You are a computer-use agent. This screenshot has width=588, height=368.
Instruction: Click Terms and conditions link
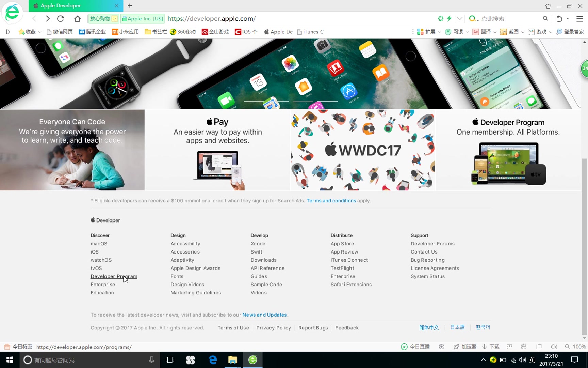point(331,201)
